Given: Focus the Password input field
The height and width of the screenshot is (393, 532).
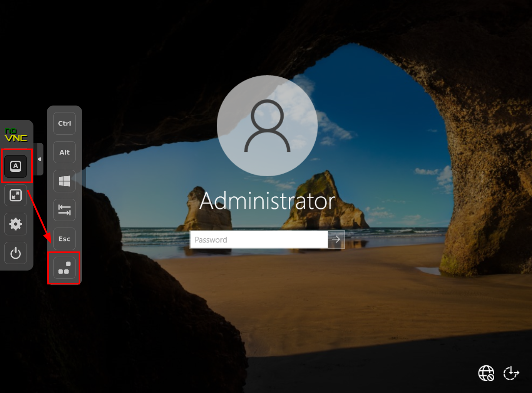Looking at the screenshot, I should 258,240.
